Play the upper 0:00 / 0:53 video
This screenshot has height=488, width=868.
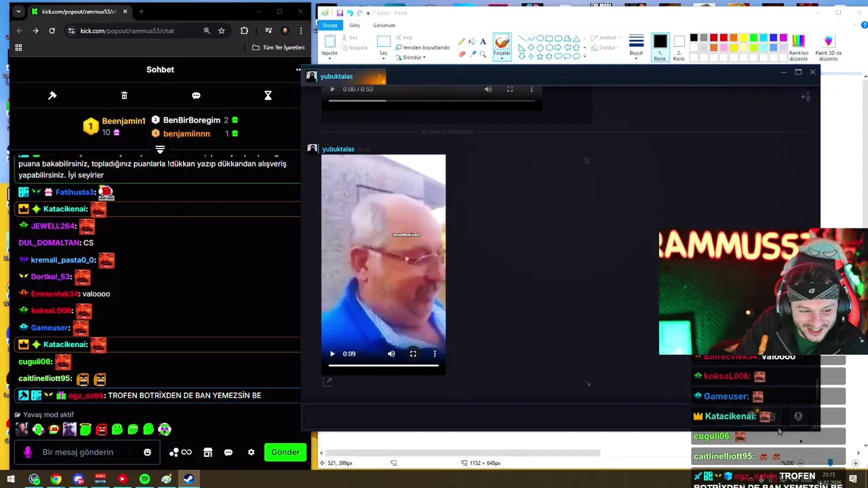(x=332, y=89)
